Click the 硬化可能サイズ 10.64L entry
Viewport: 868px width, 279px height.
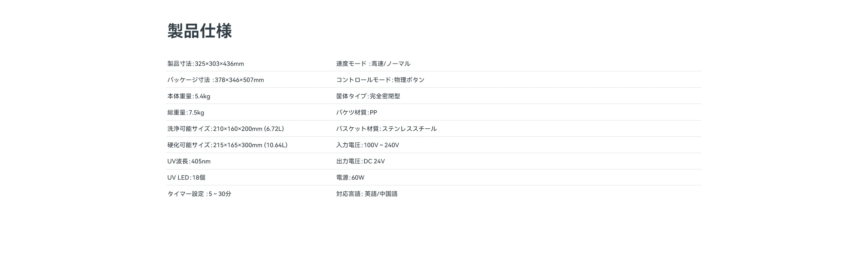click(x=227, y=145)
